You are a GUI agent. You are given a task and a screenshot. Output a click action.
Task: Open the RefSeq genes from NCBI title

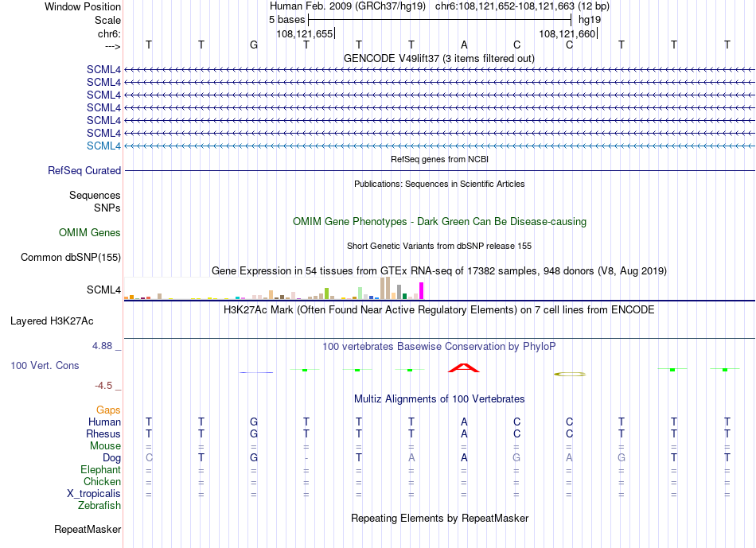[439, 159]
